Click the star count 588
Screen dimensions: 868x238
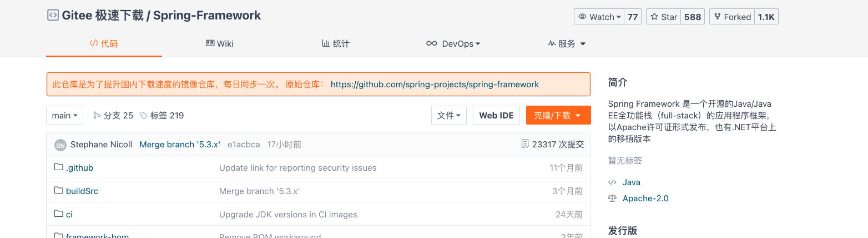(693, 17)
